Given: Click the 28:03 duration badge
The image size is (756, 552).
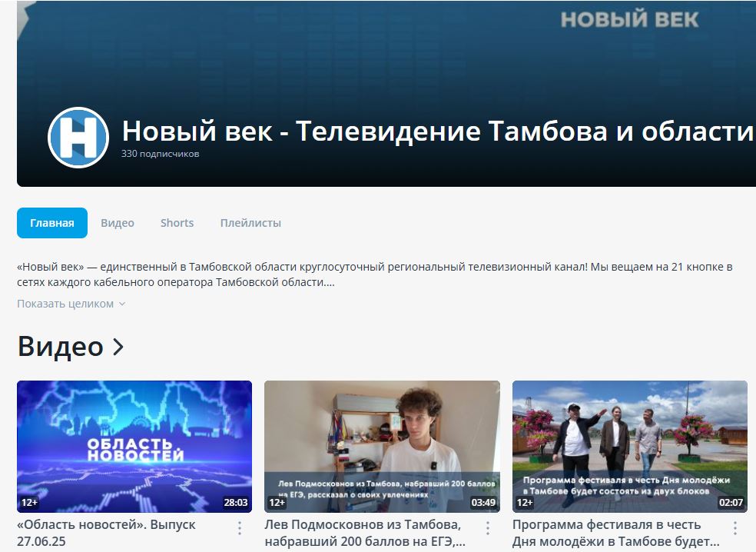Looking at the screenshot, I should pos(236,503).
